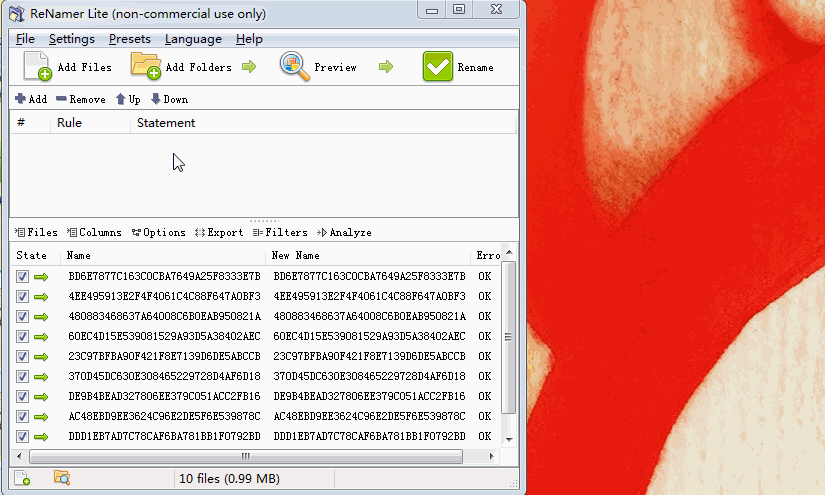825x495 pixels.
Task: Uncheck file BD6E7877C163C0CBA7649A25F8333E7B
Action: click(22, 276)
